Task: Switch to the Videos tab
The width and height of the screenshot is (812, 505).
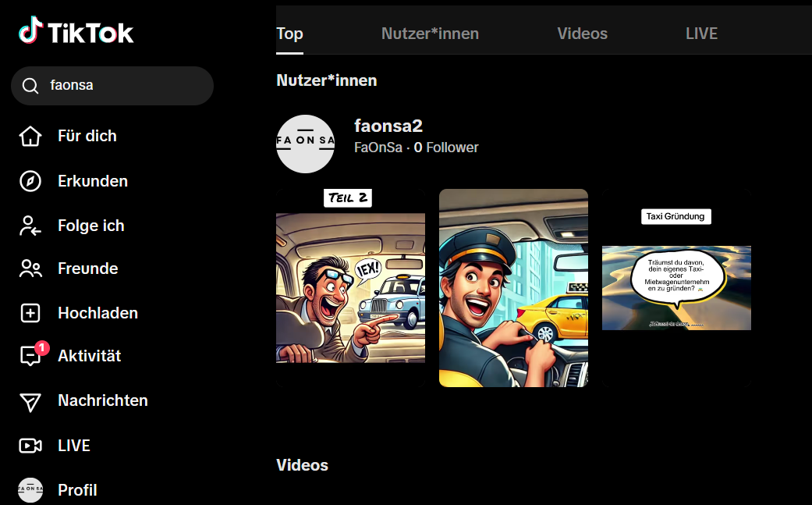Action: pyautogui.click(x=582, y=34)
